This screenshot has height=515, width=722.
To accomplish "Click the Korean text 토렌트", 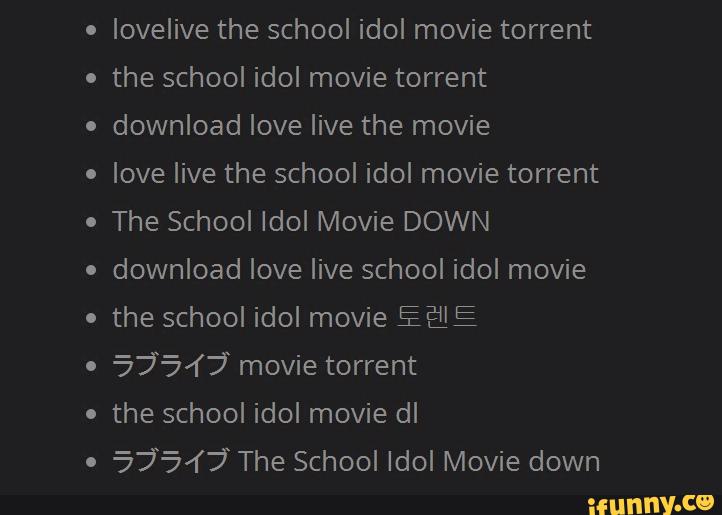I will click(x=437, y=317).
